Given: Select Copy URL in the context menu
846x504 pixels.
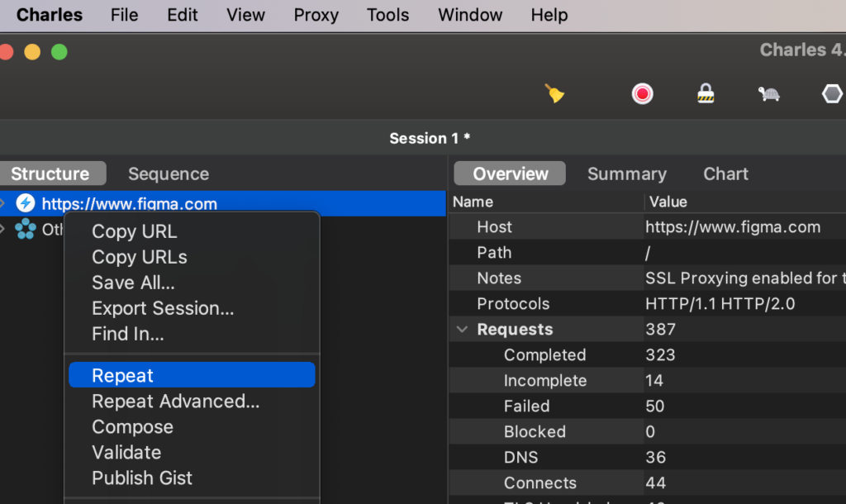Looking at the screenshot, I should point(134,231).
